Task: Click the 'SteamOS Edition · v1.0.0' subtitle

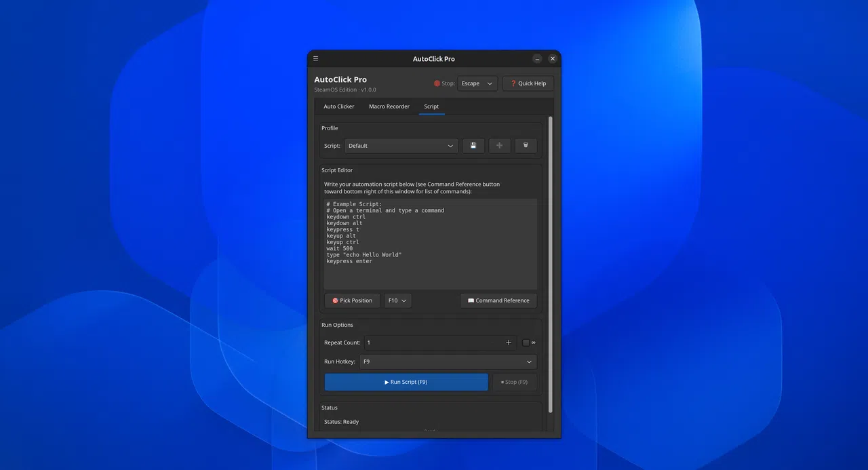Action: pyautogui.click(x=345, y=90)
